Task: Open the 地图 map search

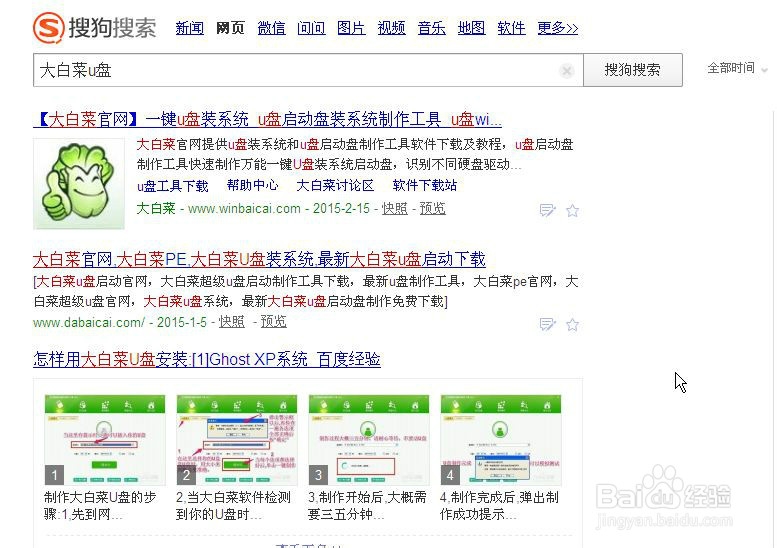Action: coord(471,28)
